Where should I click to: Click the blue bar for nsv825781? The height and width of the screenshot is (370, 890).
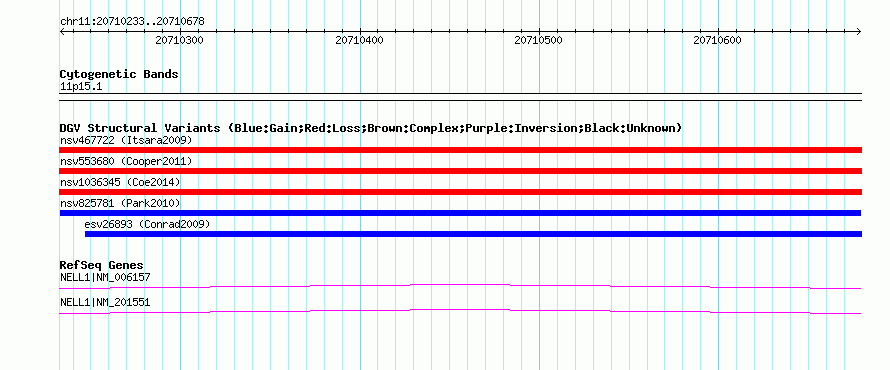(460, 213)
